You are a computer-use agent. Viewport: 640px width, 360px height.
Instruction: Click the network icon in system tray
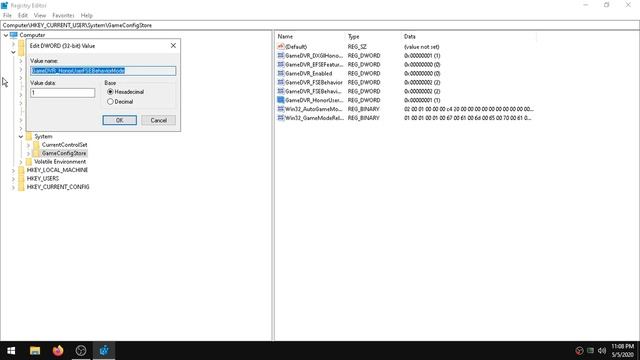pyautogui.click(x=590, y=351)
